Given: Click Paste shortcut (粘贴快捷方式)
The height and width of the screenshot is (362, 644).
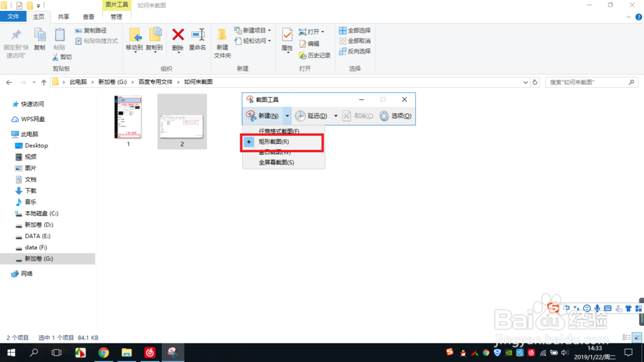Looking at the screenshot, I should pos(97,41).
